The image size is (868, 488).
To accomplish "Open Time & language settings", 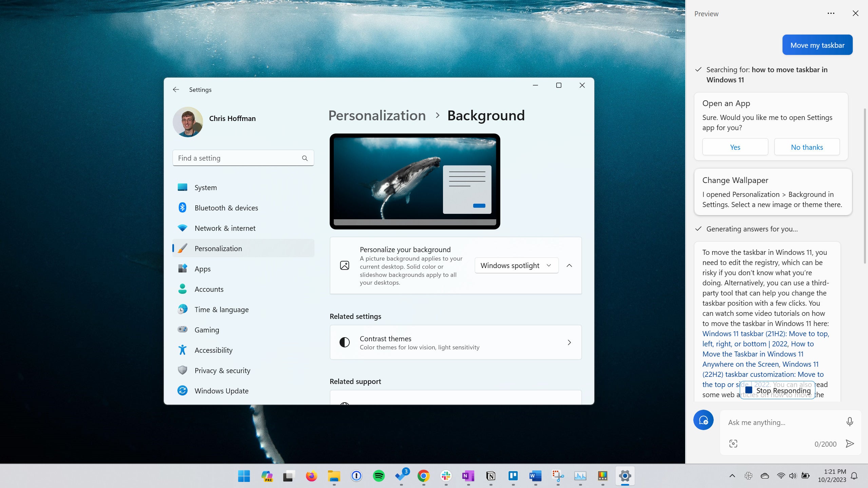I will click(243, 309).
